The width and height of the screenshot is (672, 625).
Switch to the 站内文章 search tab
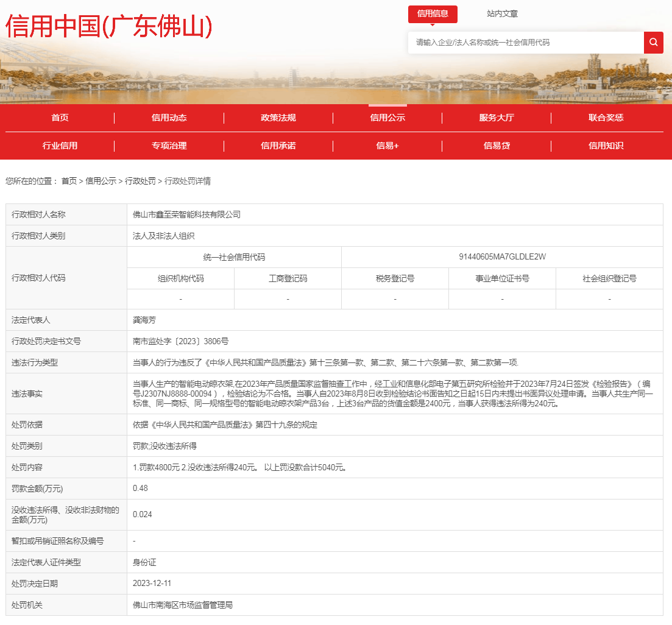coord(502,14)
